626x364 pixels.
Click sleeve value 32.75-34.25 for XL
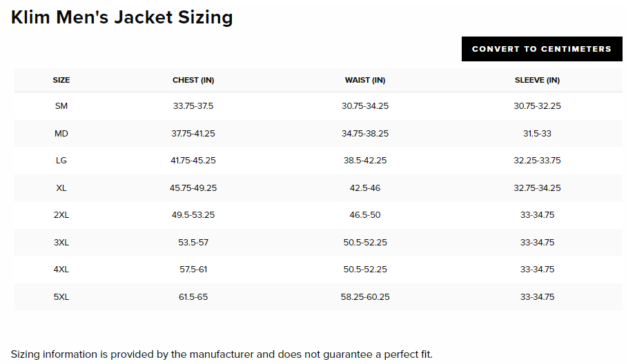coord(537,188)
